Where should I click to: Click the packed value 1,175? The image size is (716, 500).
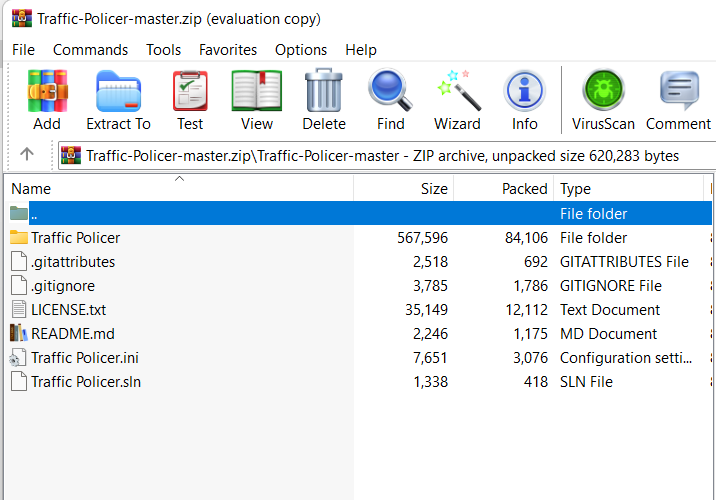[x=530, y=334]
